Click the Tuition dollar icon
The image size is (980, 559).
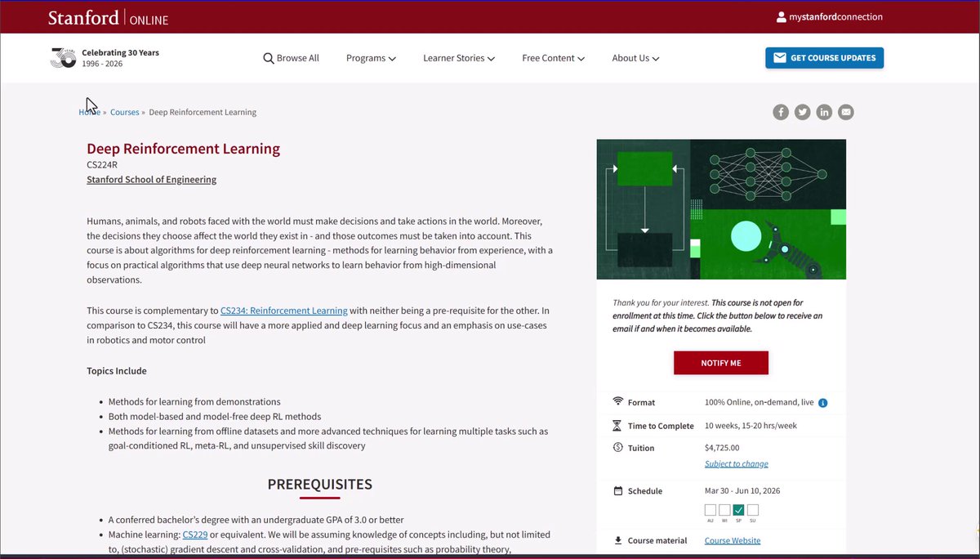pos(617,448)
